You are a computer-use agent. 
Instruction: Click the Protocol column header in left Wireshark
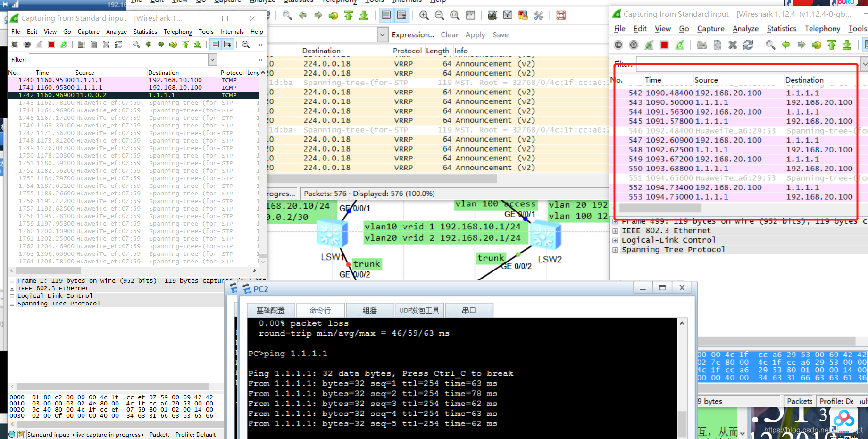click(x=232, y=72)
